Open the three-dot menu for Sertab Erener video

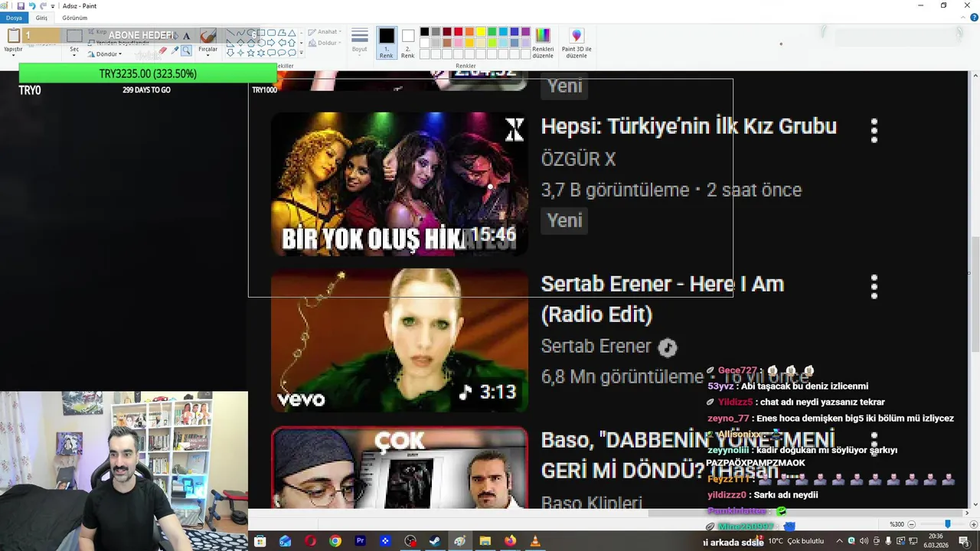coord(874,287)
